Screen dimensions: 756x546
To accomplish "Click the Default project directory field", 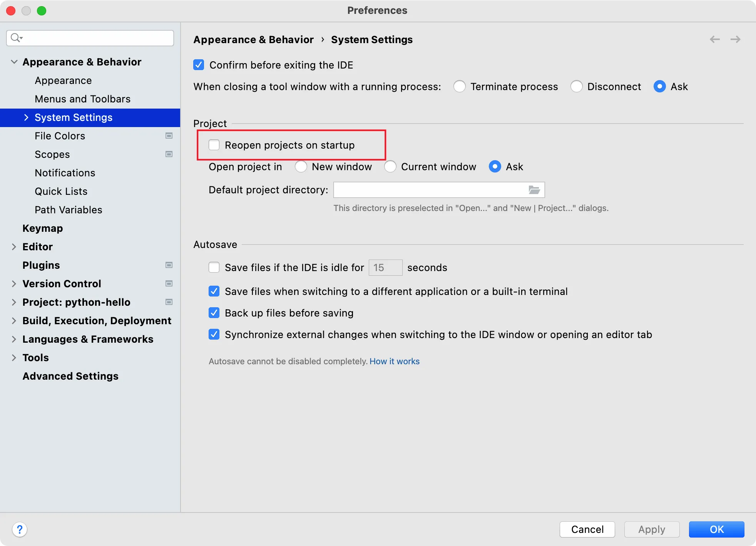I will [429, 190].
